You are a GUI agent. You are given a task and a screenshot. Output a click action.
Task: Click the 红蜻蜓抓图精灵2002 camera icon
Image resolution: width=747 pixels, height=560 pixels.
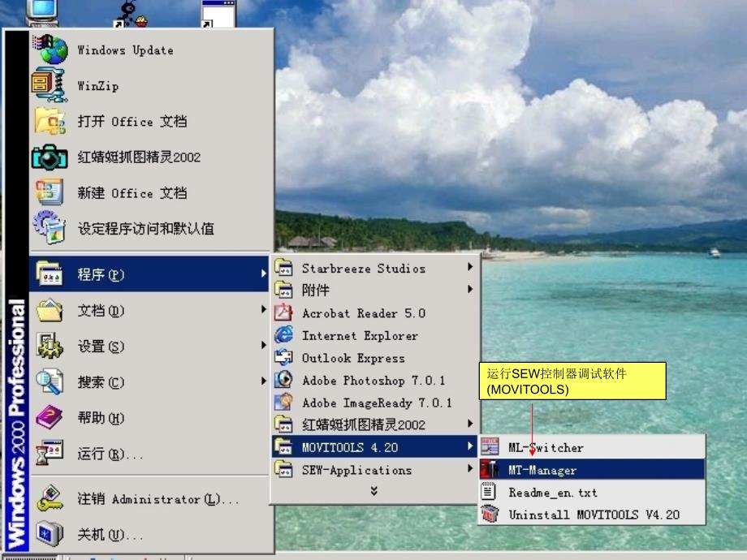50,157
